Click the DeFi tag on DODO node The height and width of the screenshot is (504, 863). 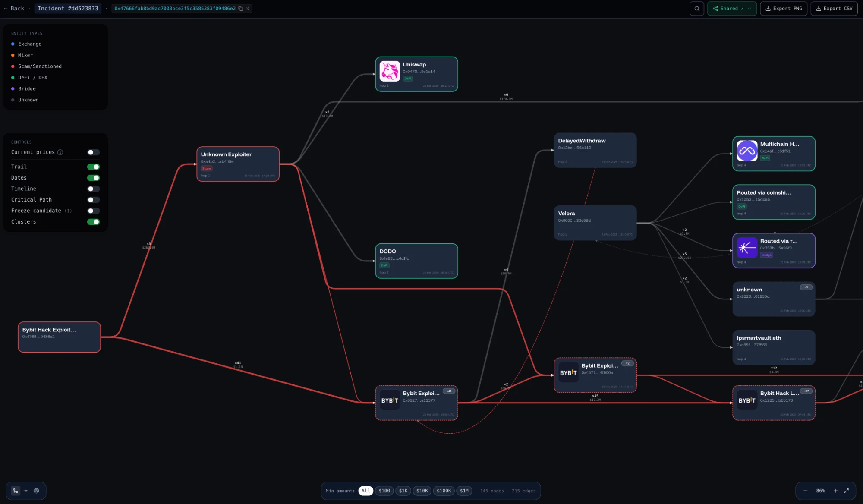[384, 265]
